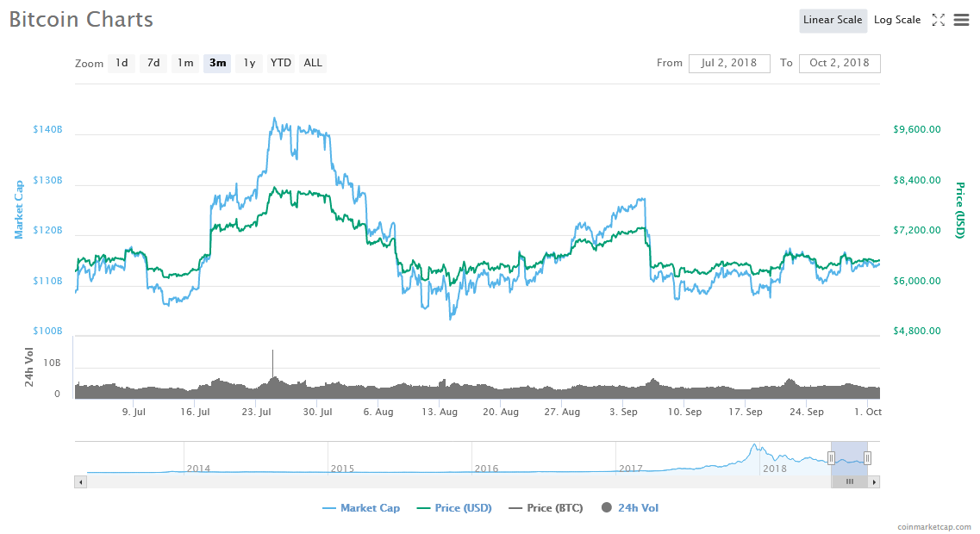This screenshot has height=534, width=980.
Task: Click the $140B market cap axis label
Action: [47, 130]
